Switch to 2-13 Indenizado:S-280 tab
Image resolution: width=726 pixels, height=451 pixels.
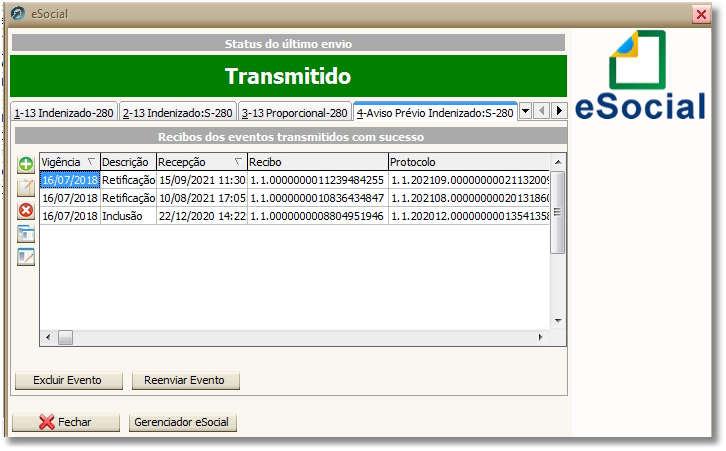point(178,113)
